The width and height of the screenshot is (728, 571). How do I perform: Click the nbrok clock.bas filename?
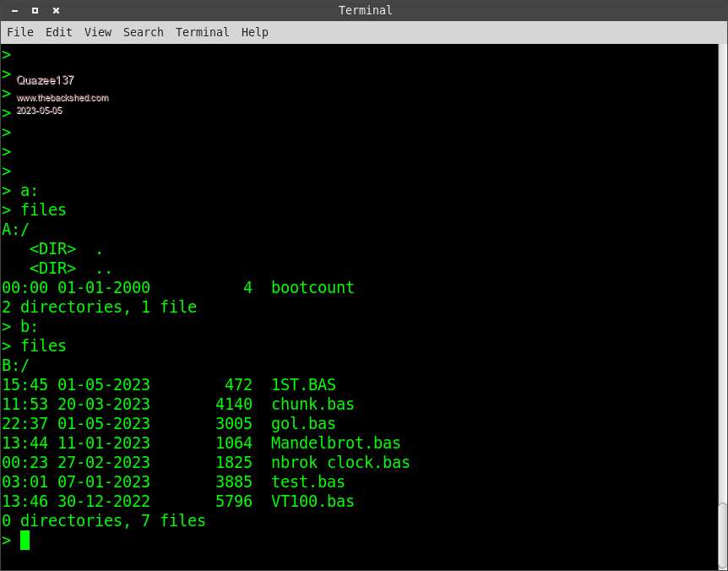tap(340, 462)
